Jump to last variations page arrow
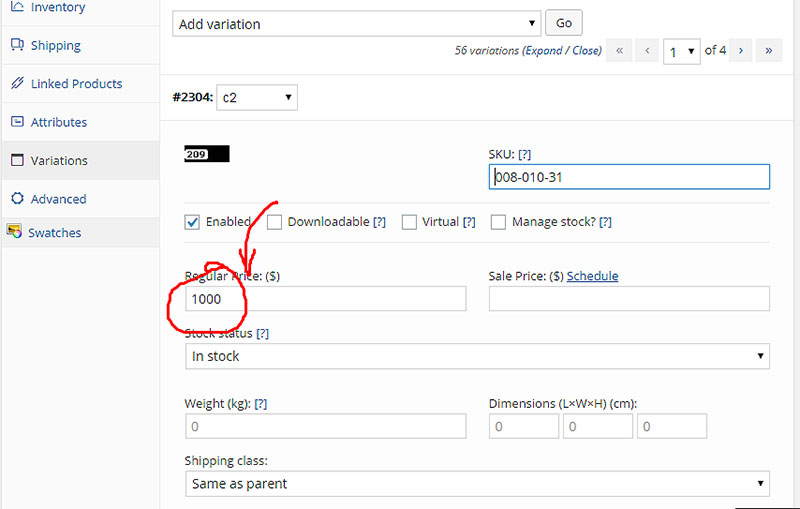 (768, 50)
